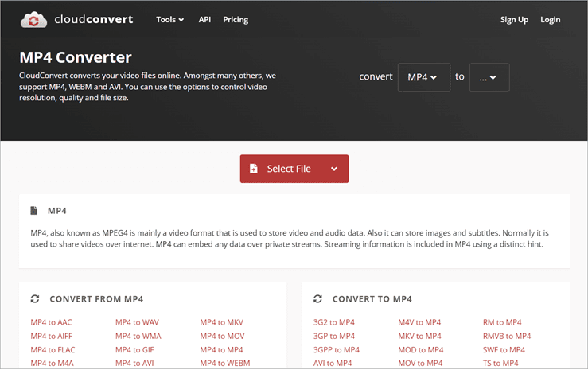
Task: Click the file icon on Select File button
Action: click(x=254, y=169)
